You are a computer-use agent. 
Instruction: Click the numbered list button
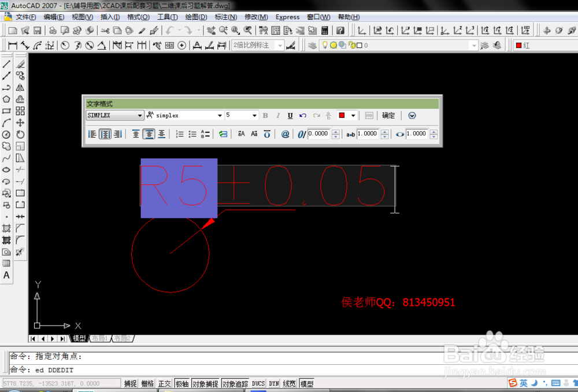point(180,134)
